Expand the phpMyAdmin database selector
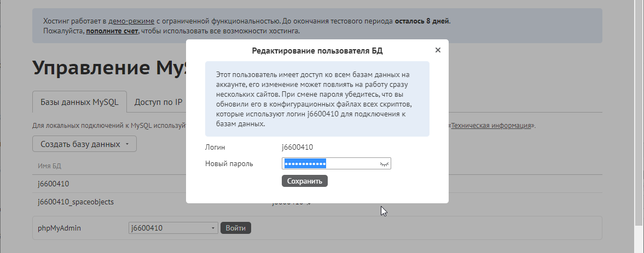 [173, 228]
